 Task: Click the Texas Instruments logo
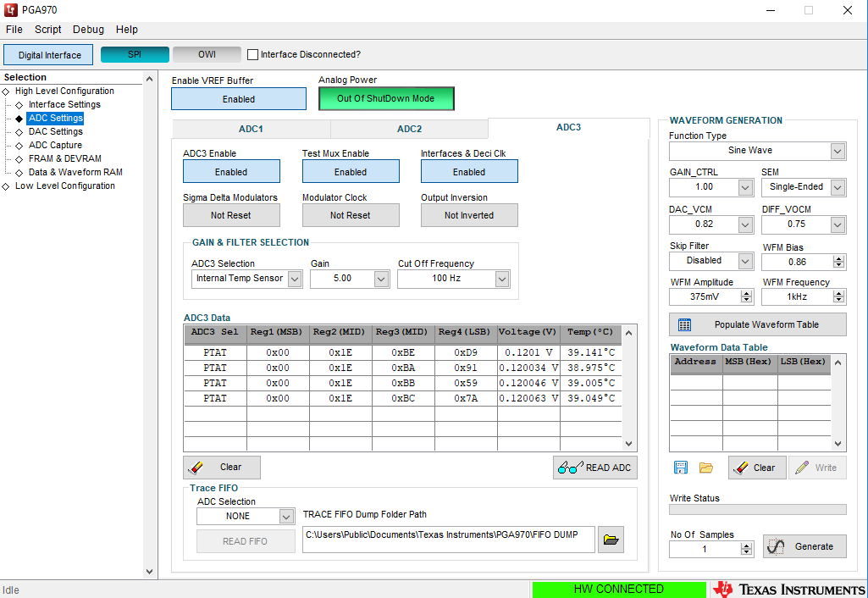click(x=788, y=590)
